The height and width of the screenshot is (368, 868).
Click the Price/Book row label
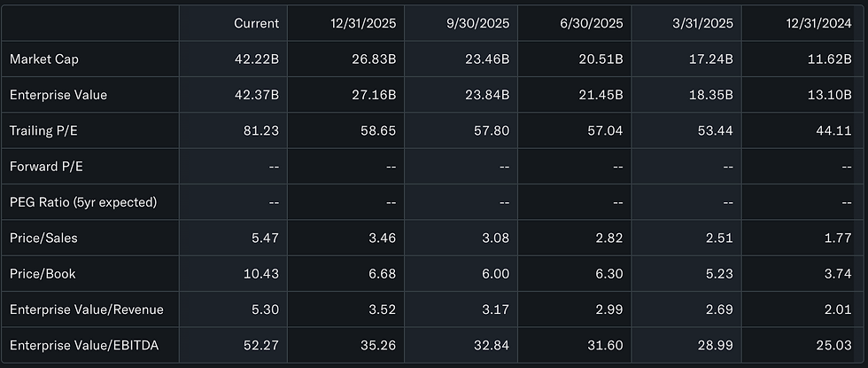[x=41, y=273]
